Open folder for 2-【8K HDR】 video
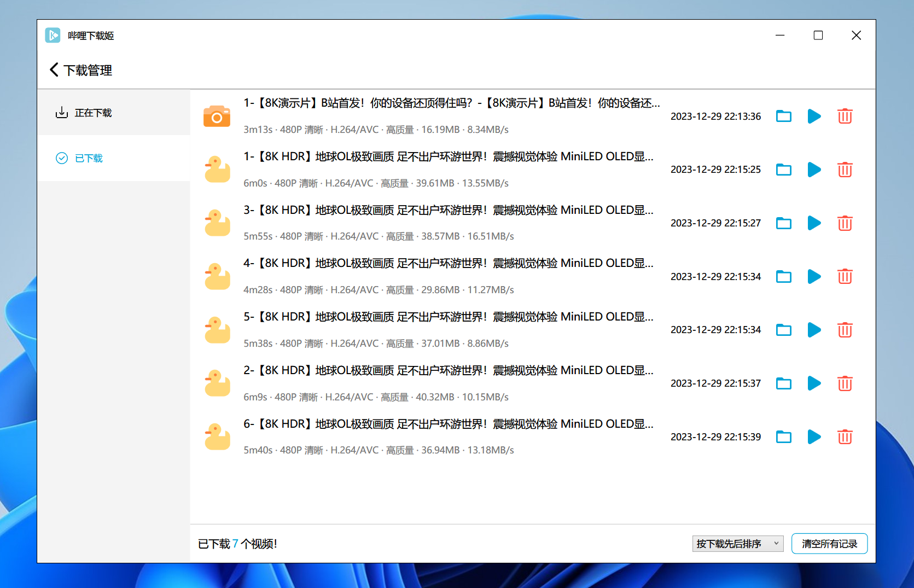Viewport: 914px width, 588px height. point(784,383)
